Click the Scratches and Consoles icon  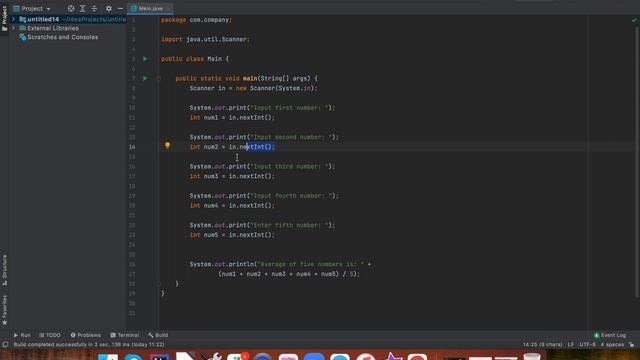tap(23, 37)
